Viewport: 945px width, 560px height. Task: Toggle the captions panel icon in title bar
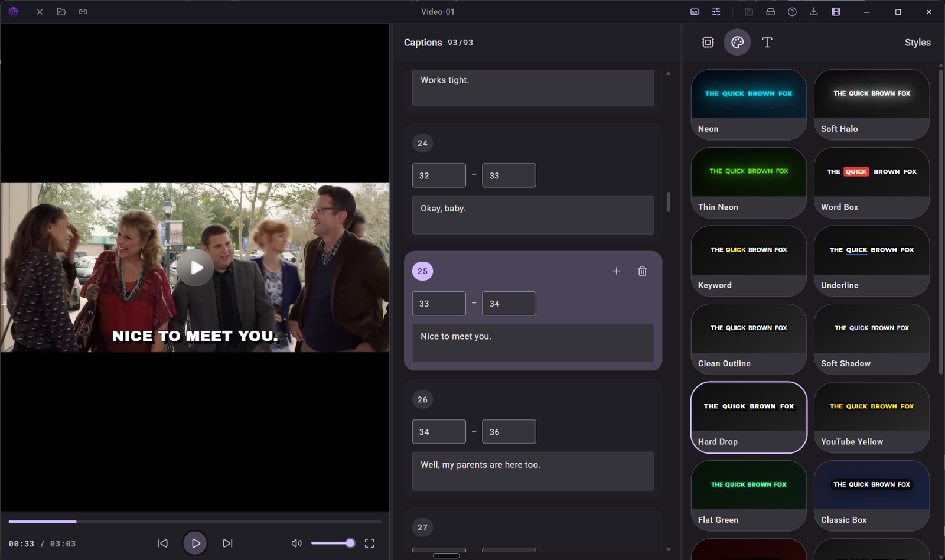click(695, 12)
